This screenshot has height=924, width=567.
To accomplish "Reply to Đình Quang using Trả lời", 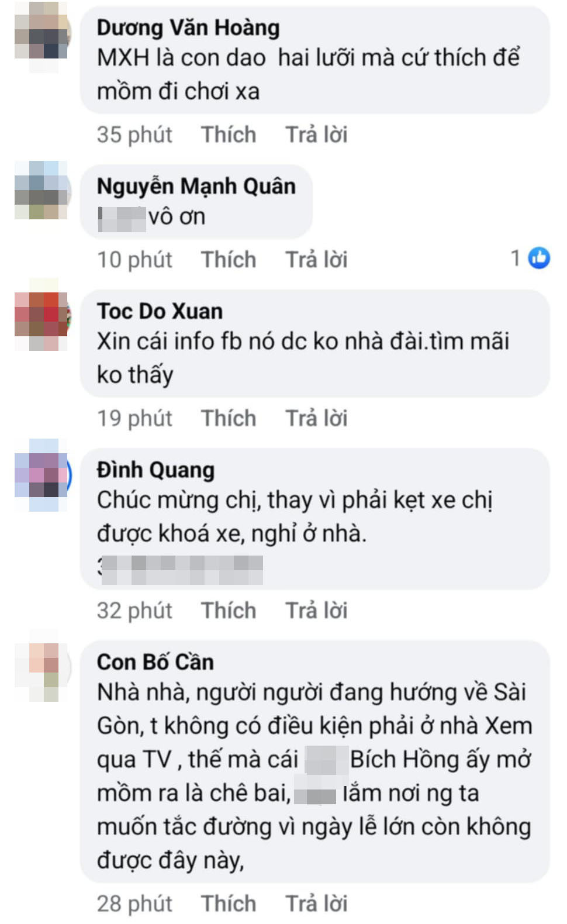I will click(315, 611).
